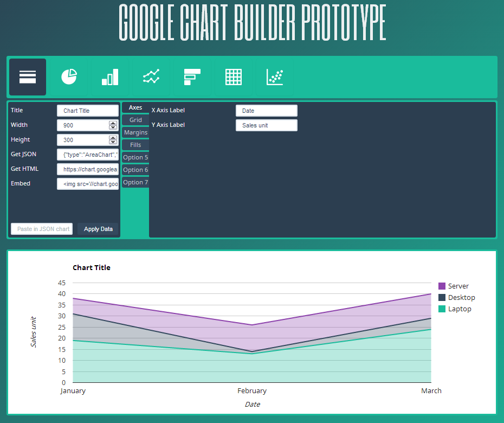
Task: Click the Sales unit vertical axis title
Action: (33, 332)
